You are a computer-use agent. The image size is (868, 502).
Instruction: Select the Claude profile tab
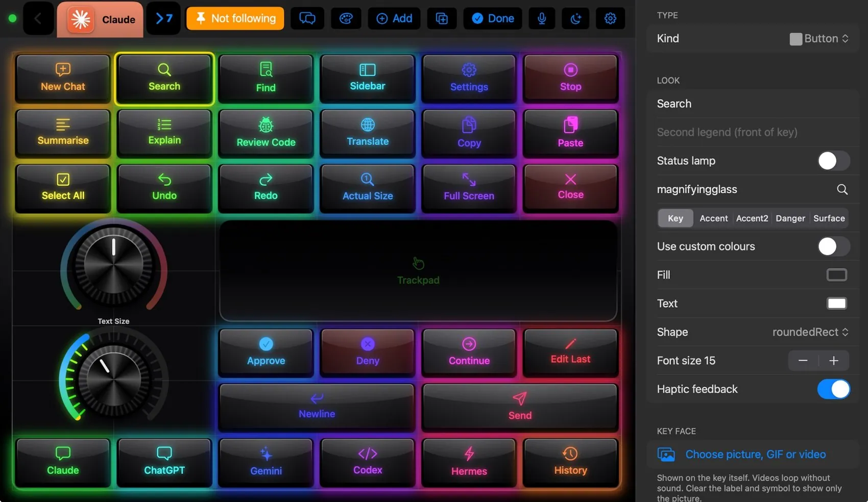coord(100,19)
